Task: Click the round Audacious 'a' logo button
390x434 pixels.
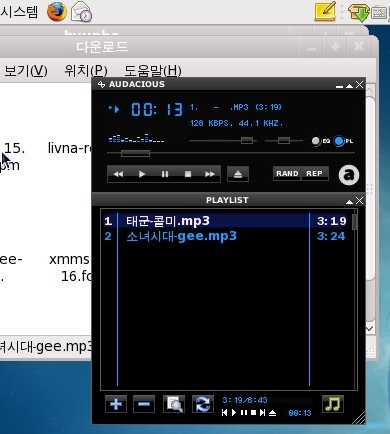Action: 349,175
